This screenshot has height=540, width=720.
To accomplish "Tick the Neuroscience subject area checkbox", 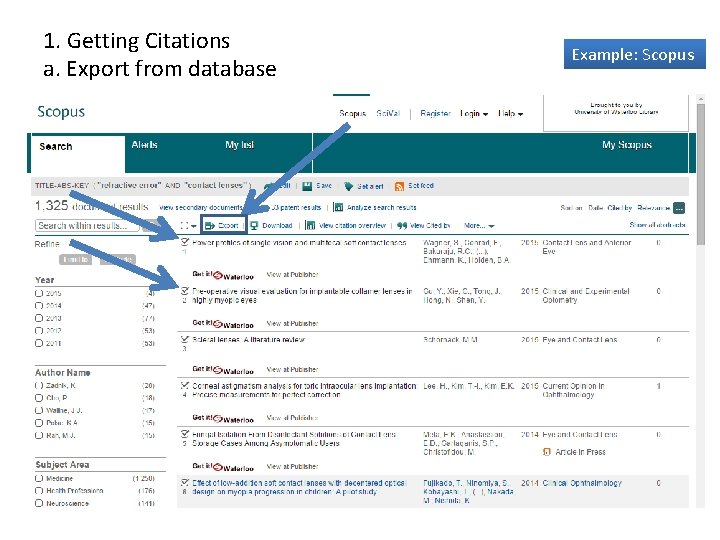I will pos(39,504).
